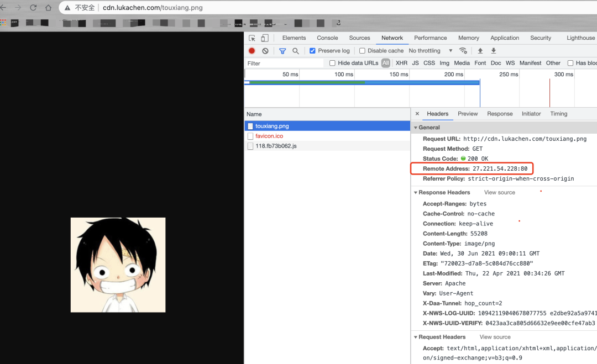Toggle the network filter funnel icon
Viewport: 597px width, 364px height.
pyautogui.click(x=282, y=51)
